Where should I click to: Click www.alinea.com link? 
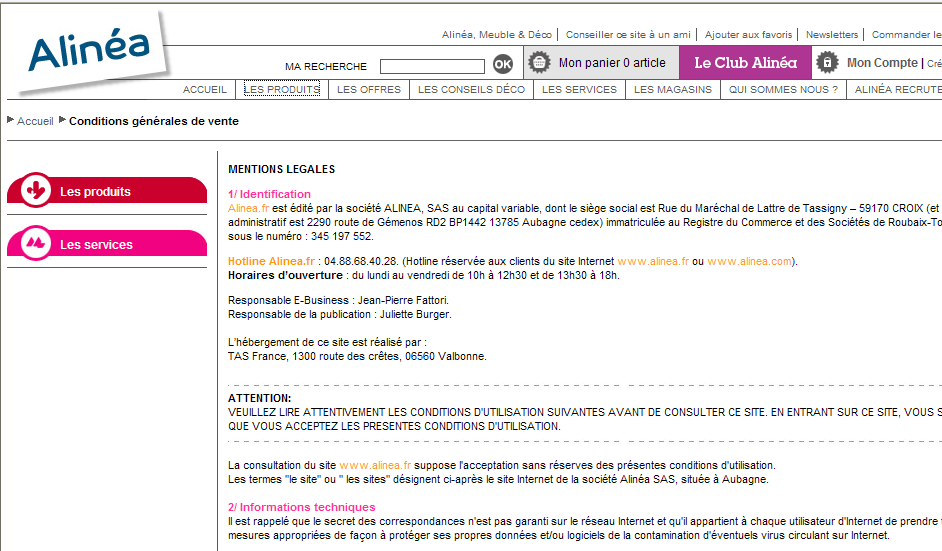(x=750, y=261)
